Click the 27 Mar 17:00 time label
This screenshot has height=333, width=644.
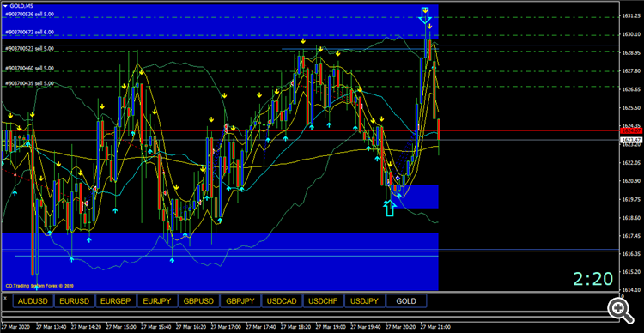pos(225,327)
